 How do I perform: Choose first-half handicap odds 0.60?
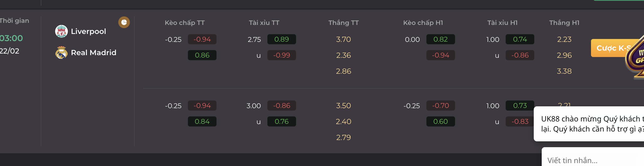coord(440,121)
